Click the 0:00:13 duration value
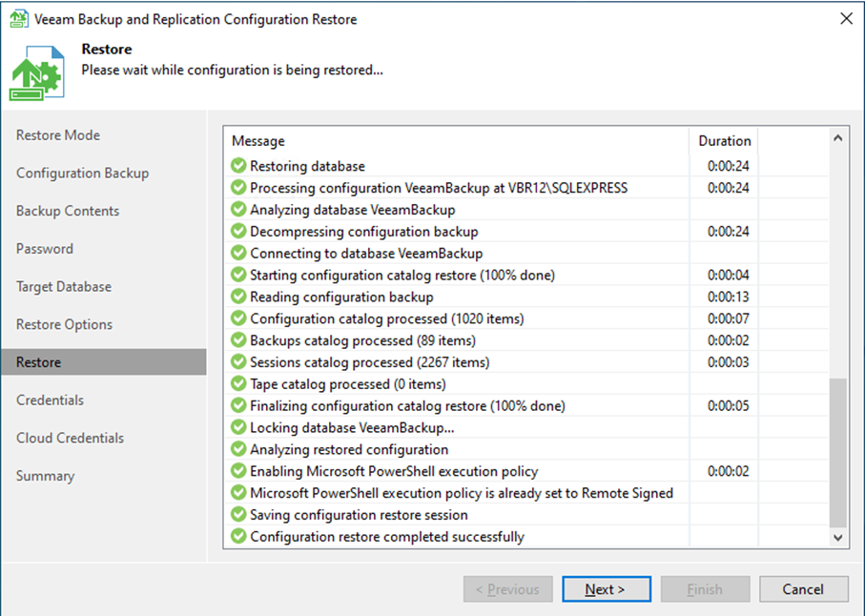 (x=729, y=297)
